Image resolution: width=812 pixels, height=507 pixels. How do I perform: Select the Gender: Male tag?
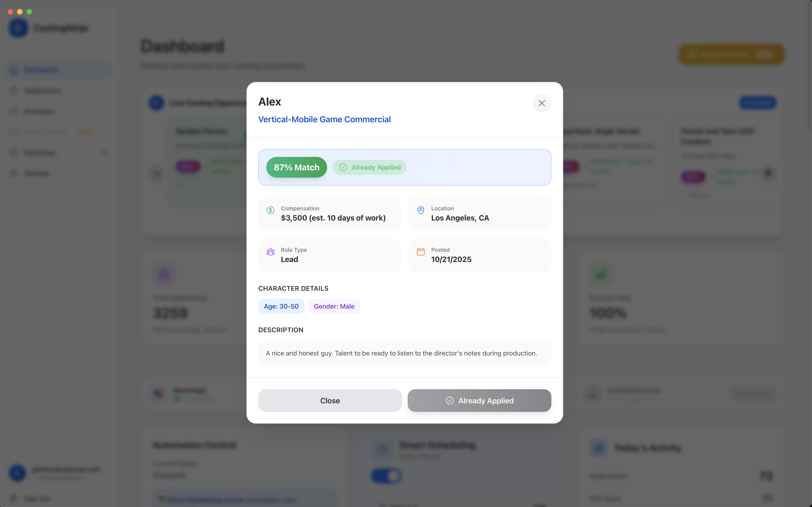pyautogui.click(x=334, y=306)
